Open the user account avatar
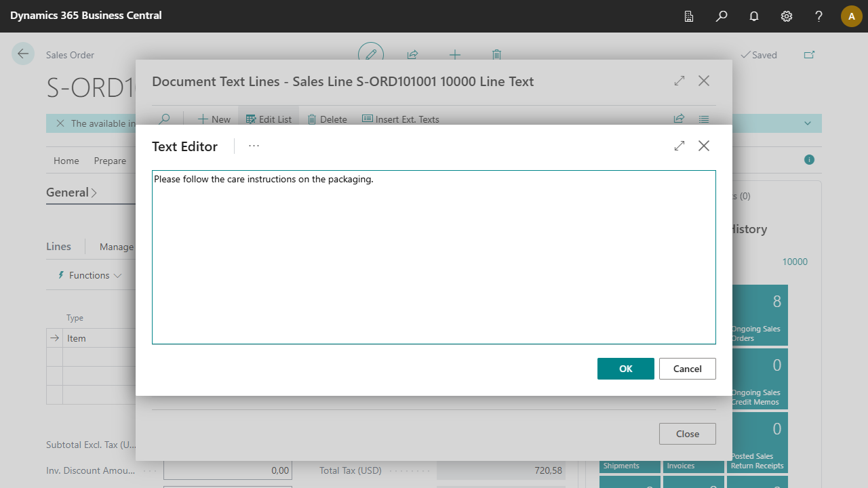The width and height of the screenshot is (868, 488). tap(851, 16)
